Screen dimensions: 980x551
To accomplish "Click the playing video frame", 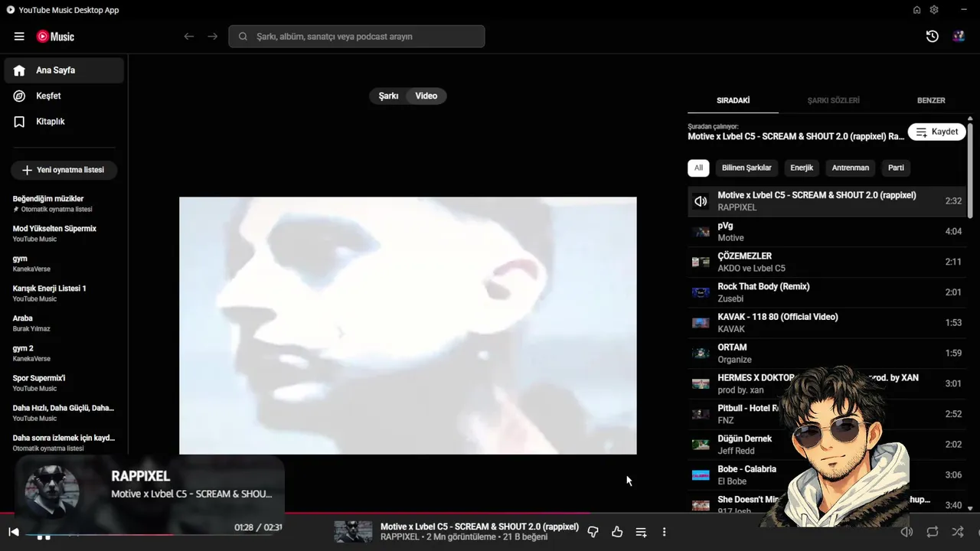I will tap(407, 325).
